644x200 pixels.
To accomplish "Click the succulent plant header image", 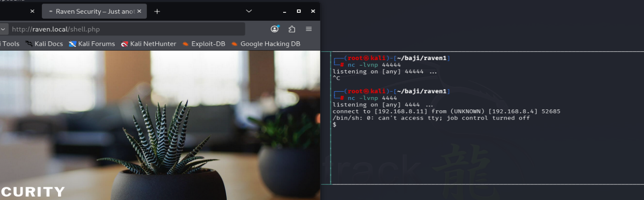I will coord(160,125).
